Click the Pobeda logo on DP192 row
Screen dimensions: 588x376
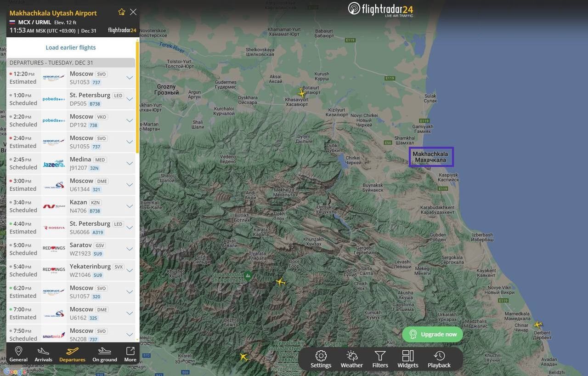click(x=54, y=120)
